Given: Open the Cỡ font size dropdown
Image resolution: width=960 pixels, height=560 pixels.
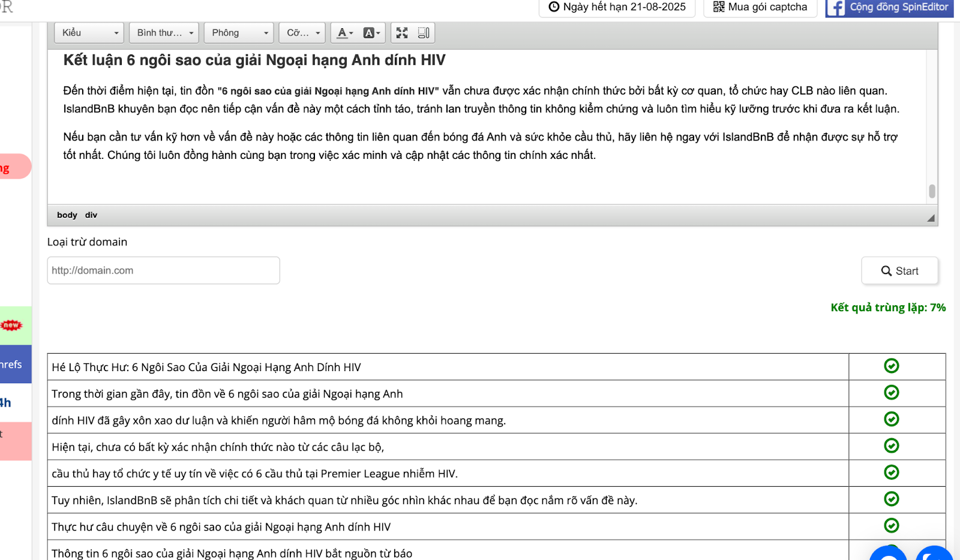Looking at the screenshot, I should [x=302, y=33].
